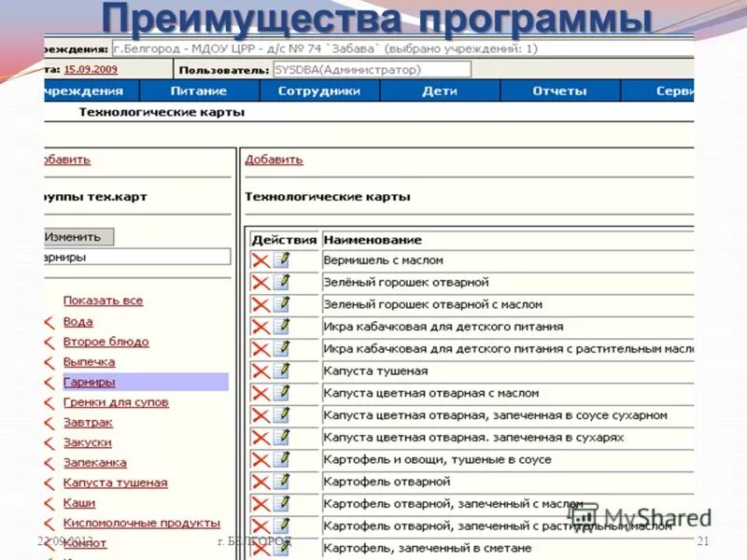Viewport: 747px width, 560px height.
Task: Click the 'Гарниры' text input field
Action: (131, 255)
